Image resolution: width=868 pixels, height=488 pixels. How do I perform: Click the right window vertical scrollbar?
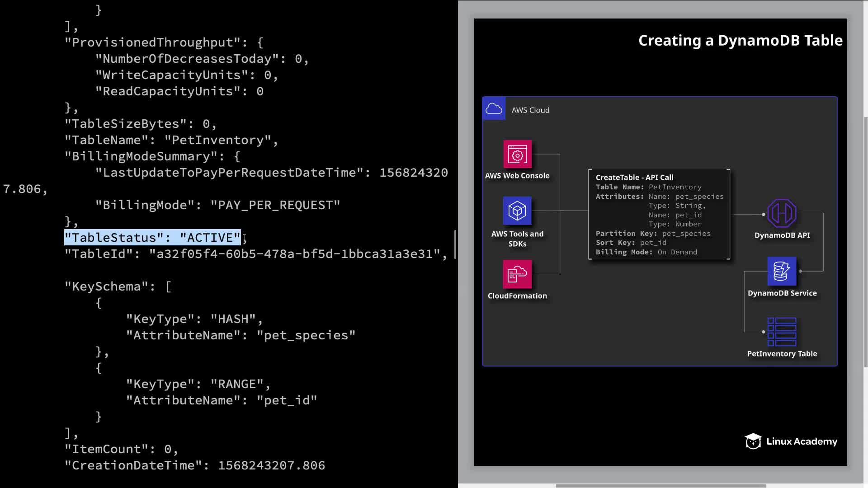point(865,242)
